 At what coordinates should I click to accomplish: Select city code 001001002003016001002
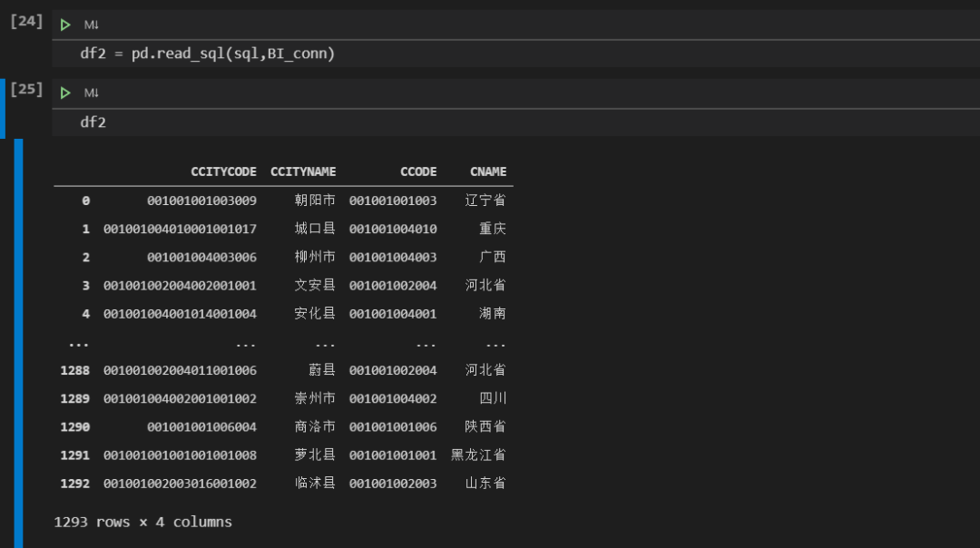click(180, 484)
